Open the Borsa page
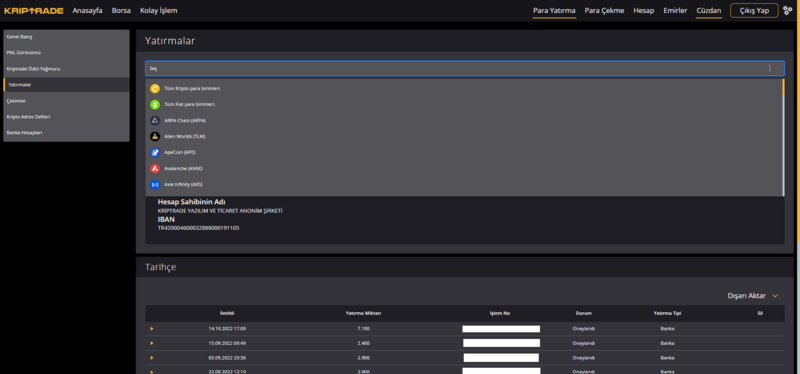The width and height of the screenshot is (800, 374). pyautogui.click(x=121, y=10)
